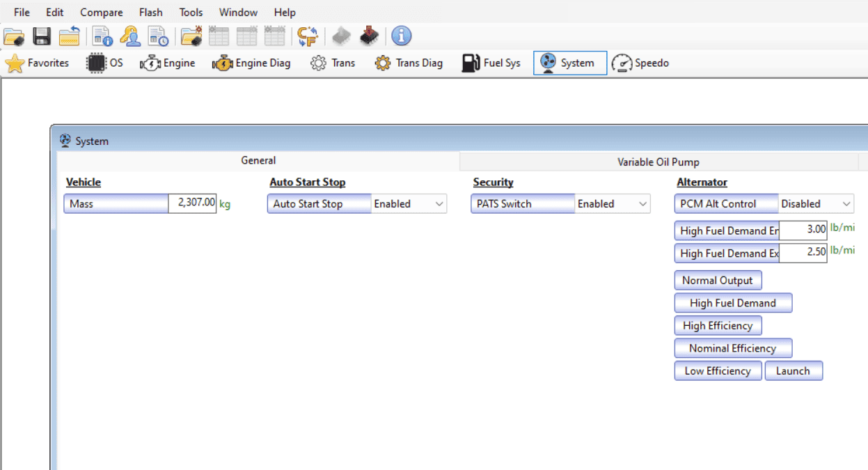The image size is (868, 470).
Task: Open the Low Efficiency table
Action: click(718, 371)
